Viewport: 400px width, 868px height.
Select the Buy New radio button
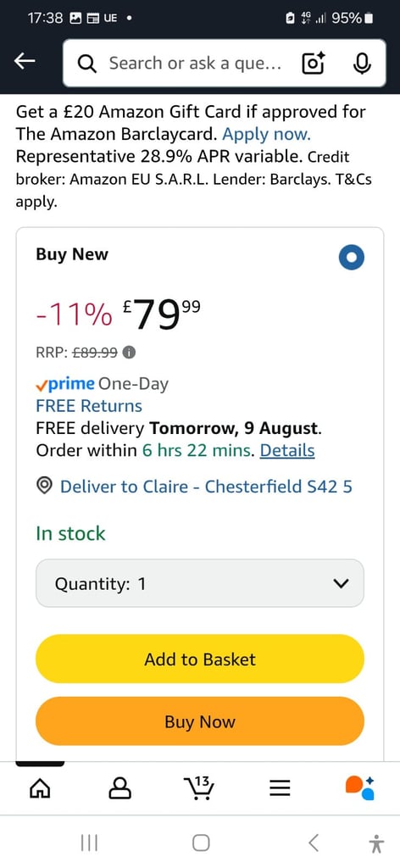click(351, 258)
